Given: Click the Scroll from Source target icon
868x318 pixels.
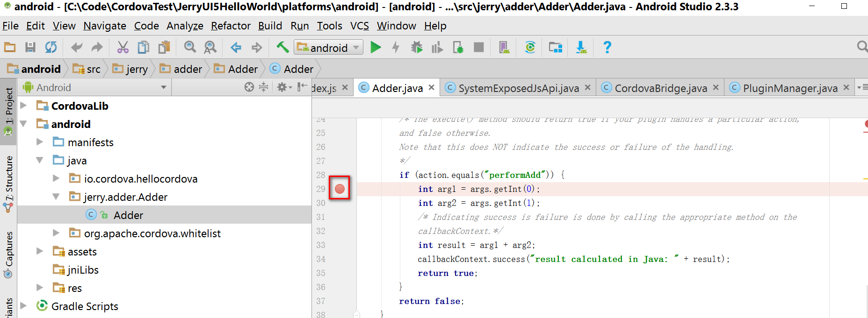Looking at the screenshot, I should (x=249, y=87).
